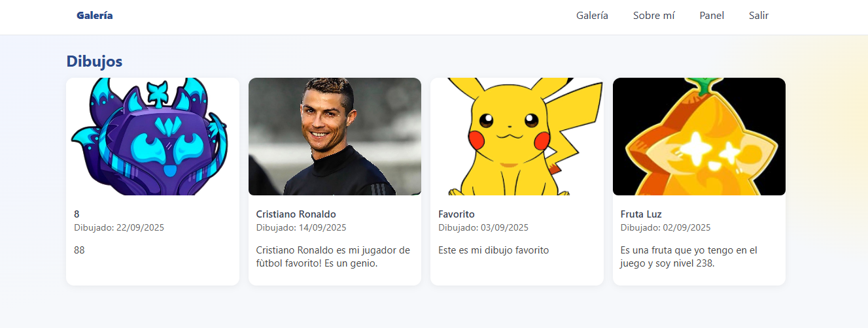Log out using the Salir link

click(x=759, y=16)
